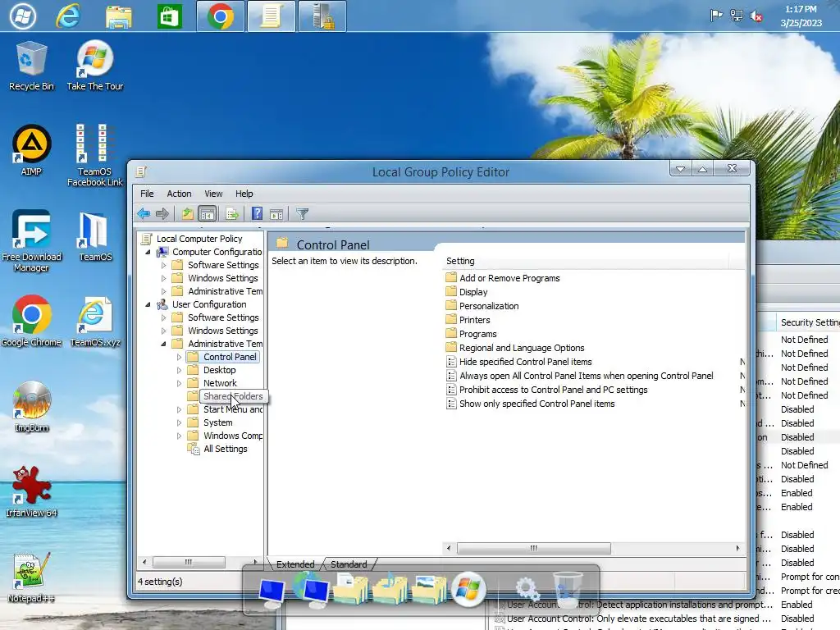Collapse Administrative Templates under User Configuration
The image size is (840, 630).
click(163, 344)
